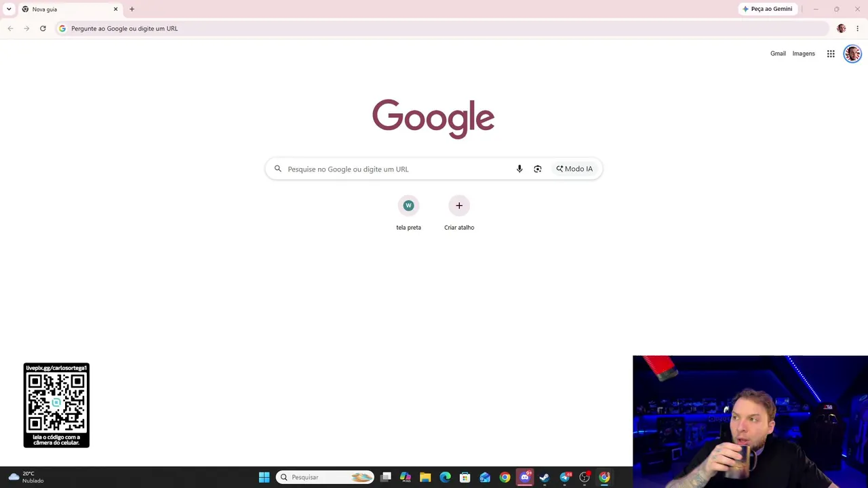
Task: Launch Microsoft 365 from the taskbar
Action: coord(406,477)
